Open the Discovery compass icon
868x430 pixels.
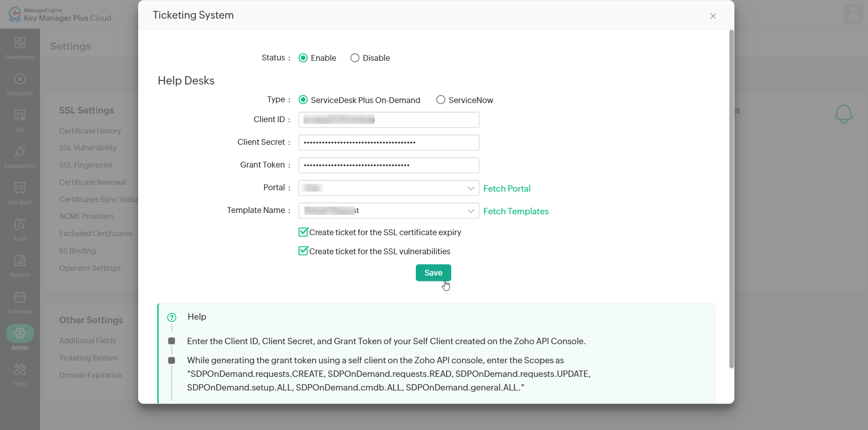pyautogui.click(x=20, y=79)
